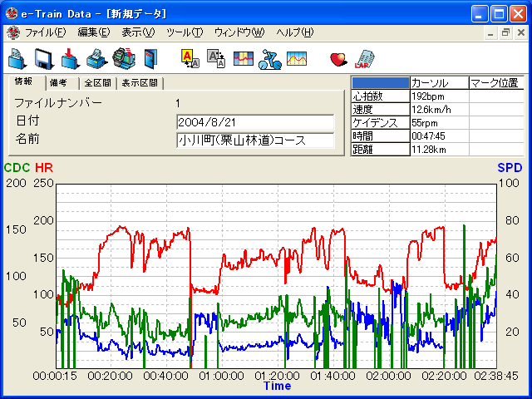Switch to the 全区間 tab
The image size is (532, 399).
98,83
